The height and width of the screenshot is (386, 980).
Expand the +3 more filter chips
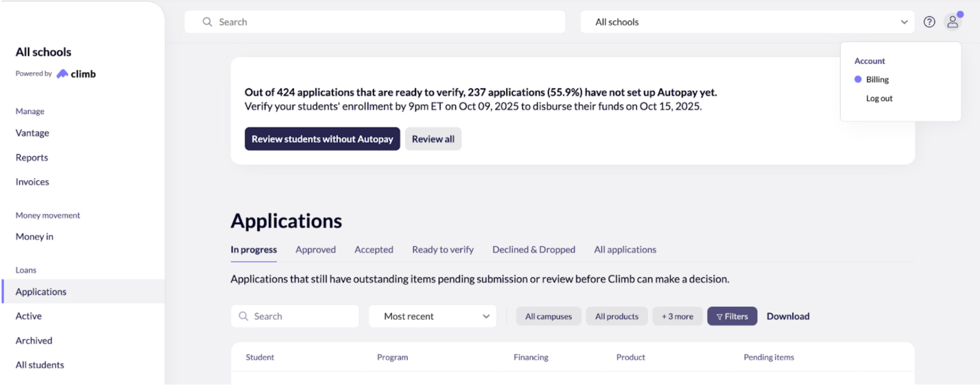(x=677, y=316)
